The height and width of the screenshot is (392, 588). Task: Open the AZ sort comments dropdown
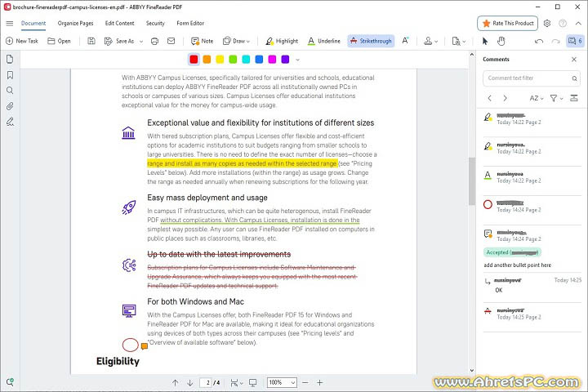coord(537,98)
